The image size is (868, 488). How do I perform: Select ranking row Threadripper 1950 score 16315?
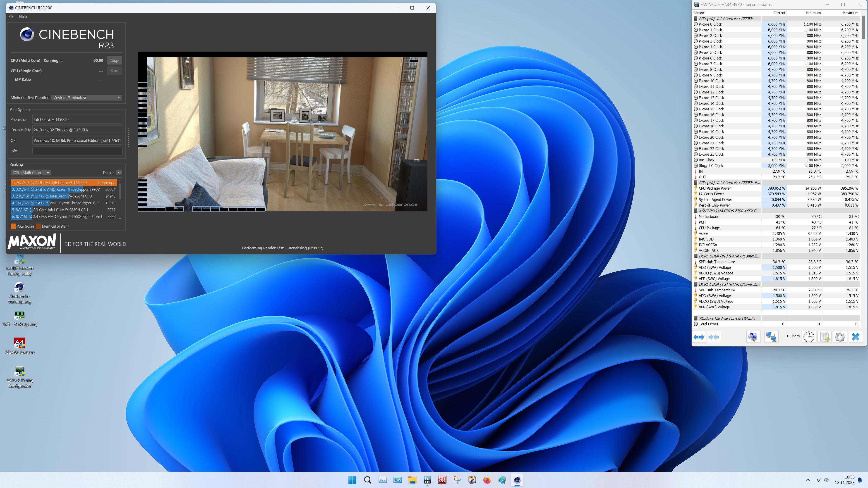tap(64, 203)
